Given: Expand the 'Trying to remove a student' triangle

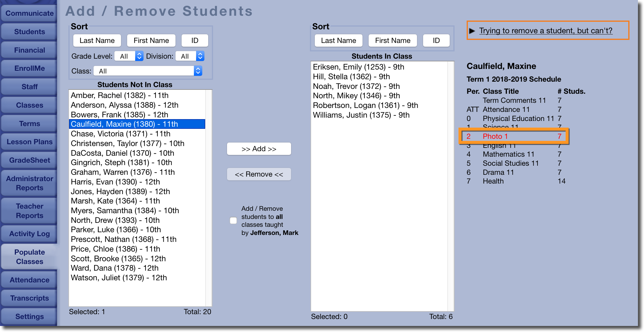Looking at the screenshot, I should click(472, 31).
